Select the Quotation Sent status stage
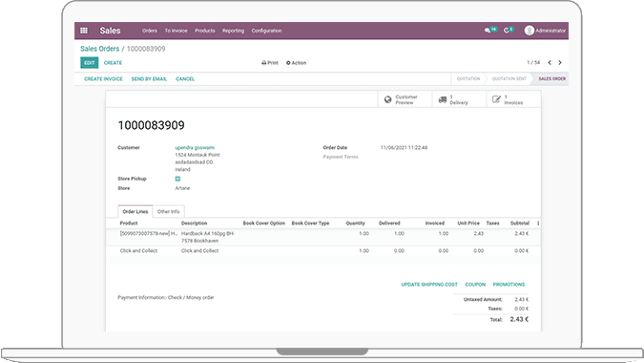This screenshot has height=363, width=644. coord(509,78)
